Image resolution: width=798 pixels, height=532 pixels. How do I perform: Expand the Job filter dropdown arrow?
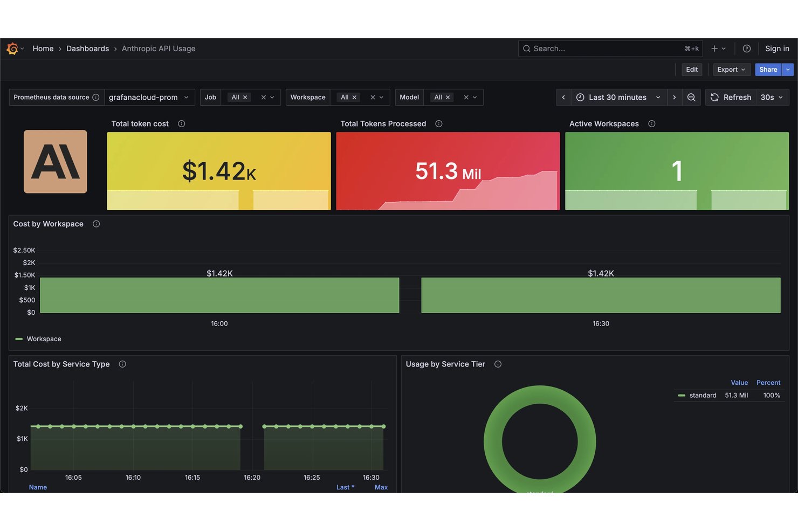point(272,98)
